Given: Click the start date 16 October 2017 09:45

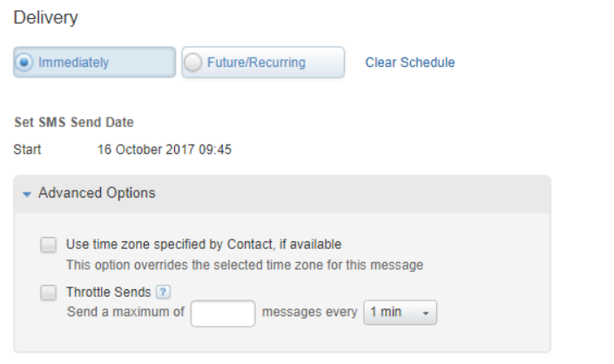Looking at the screenshot, I should pyautogui.click(x=165, y=150).
